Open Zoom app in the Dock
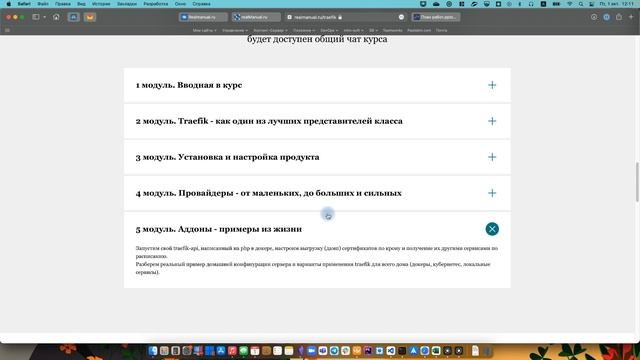The width and height of the screenshot is (640, 360). pos(311,351)
